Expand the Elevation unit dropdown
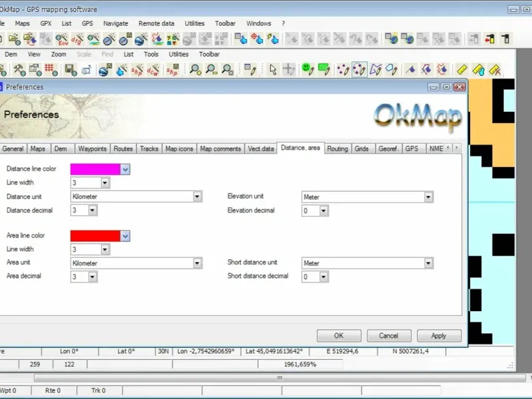532x399 pixels. [x=428, y=197]
